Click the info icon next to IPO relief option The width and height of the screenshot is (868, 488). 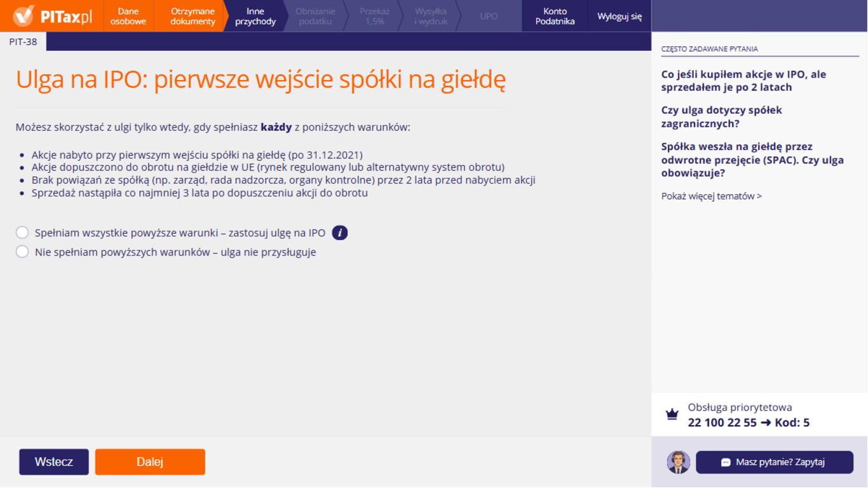341,233
